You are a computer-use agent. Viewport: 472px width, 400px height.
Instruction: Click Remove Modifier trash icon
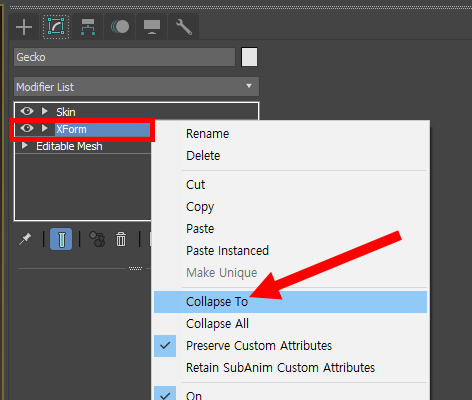coord(121,239)
